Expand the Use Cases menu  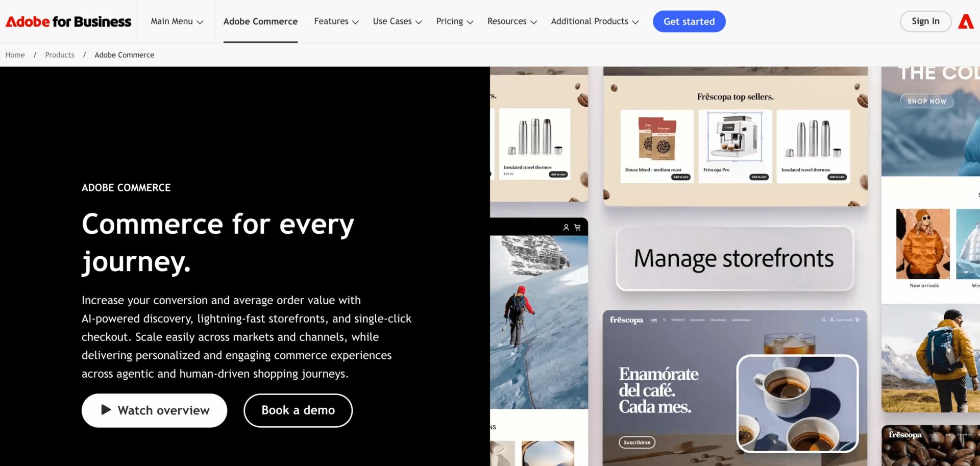[397, 21]
